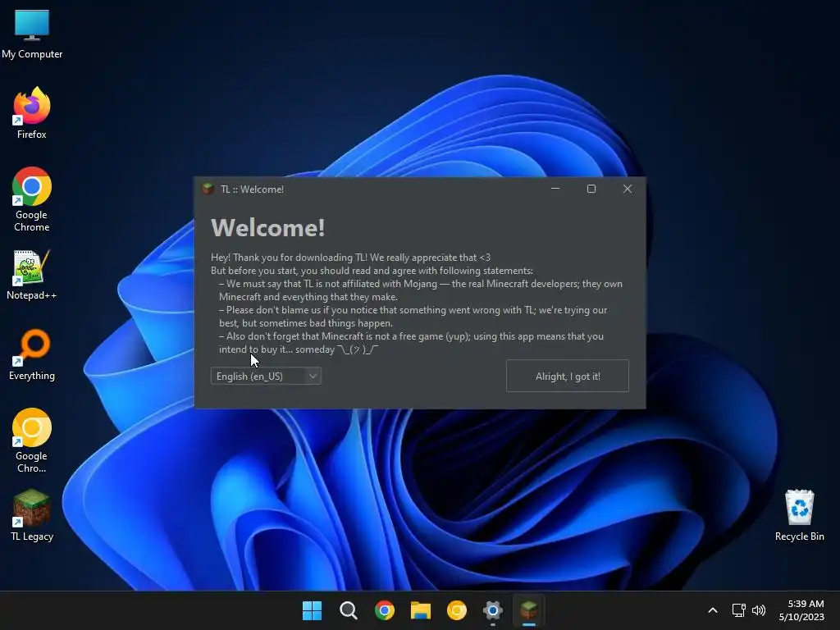
Task: Close the TL Welcome window
Action: (628, 189)
